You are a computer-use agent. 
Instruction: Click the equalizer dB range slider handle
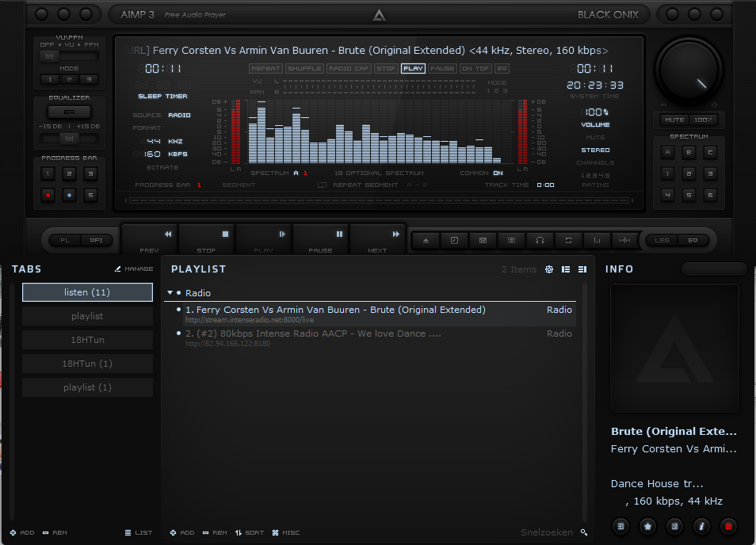pos(70,139)
